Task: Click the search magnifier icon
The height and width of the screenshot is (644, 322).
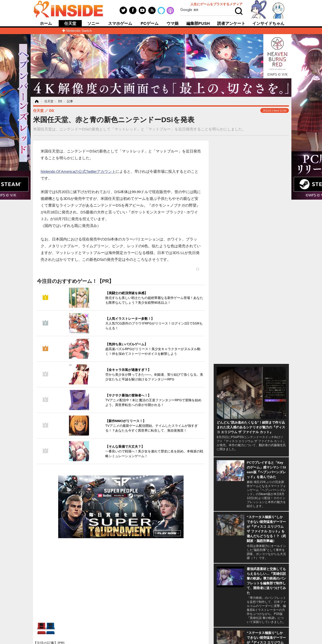Action: coord(238,11)
